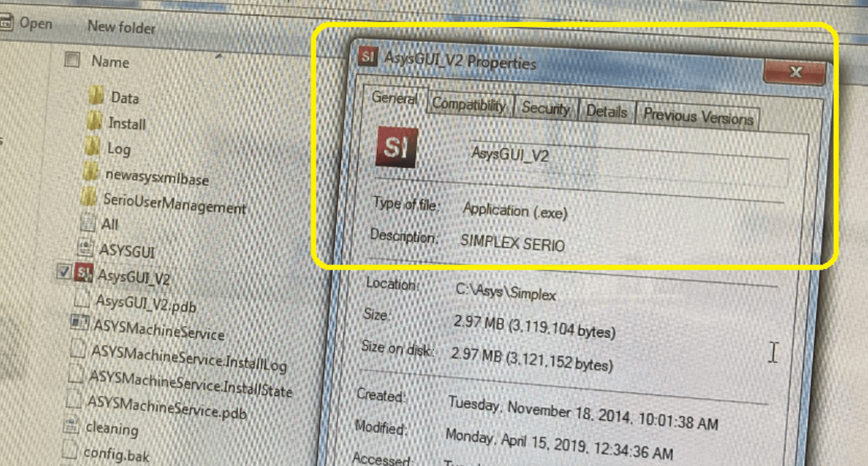This screenshot has width=868, height=466.
Task: Go to the Details tab
Action: 606,111
